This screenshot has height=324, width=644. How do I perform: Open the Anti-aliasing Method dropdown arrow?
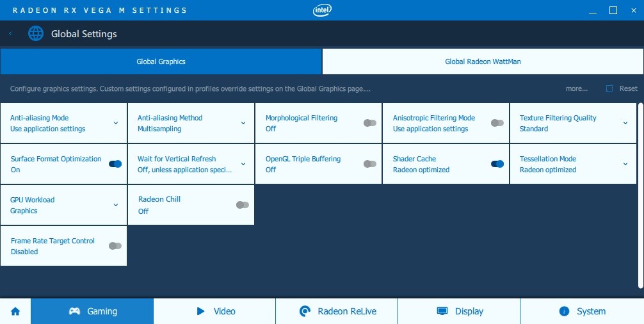[x=243, y=123]
